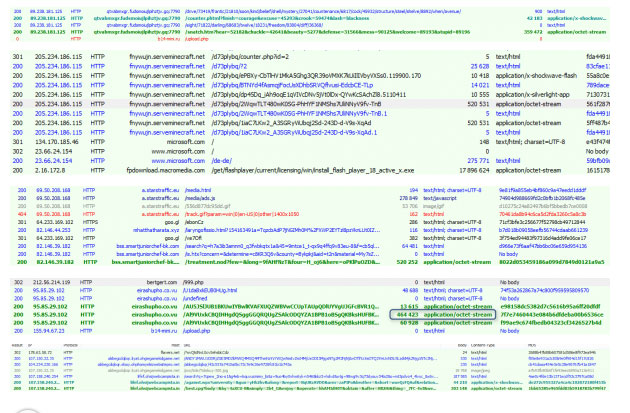Screen dimensions: 630x413
Task: Select the /undefined URL
Action: (195, 299)
